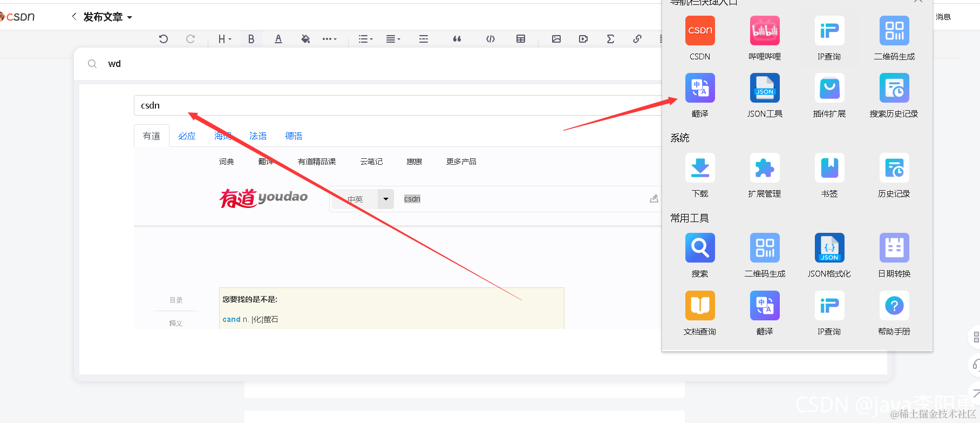This screenshot has width=980, height=423.
Task: Click the redo icon in editor toolbar
Action: pos(190,39)
